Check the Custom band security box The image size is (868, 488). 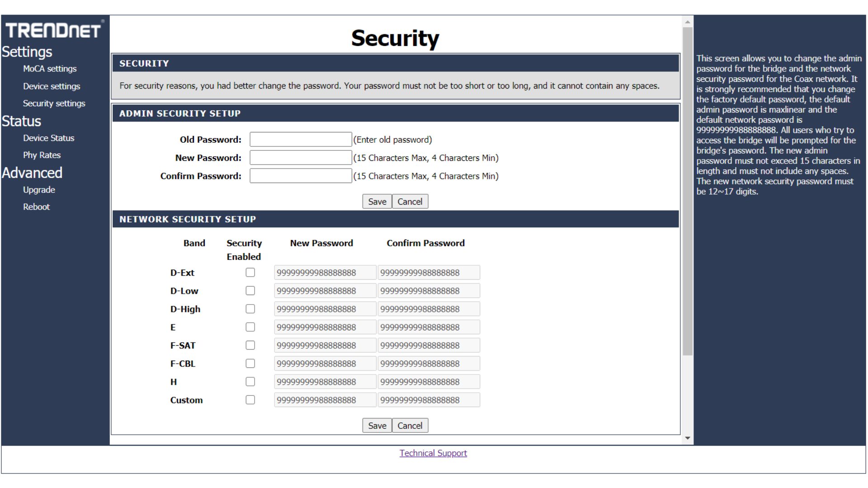coord(250,400)
